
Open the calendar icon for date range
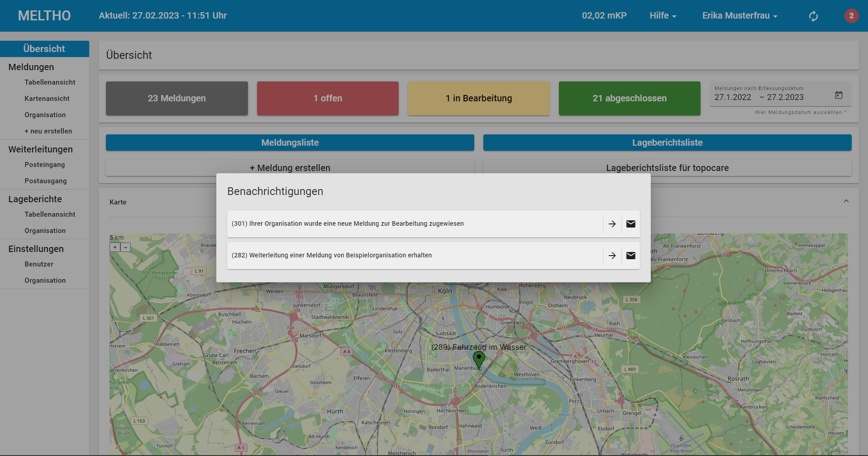(839, 95)
